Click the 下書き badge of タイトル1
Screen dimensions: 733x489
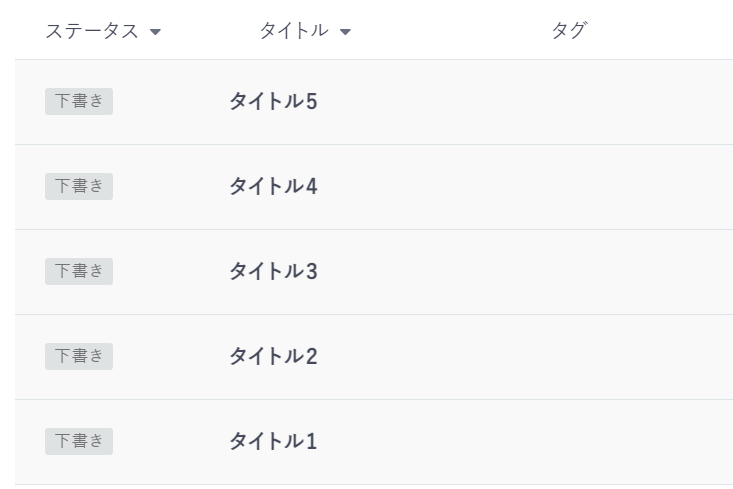pyautogui.click(x=79, y=441)
